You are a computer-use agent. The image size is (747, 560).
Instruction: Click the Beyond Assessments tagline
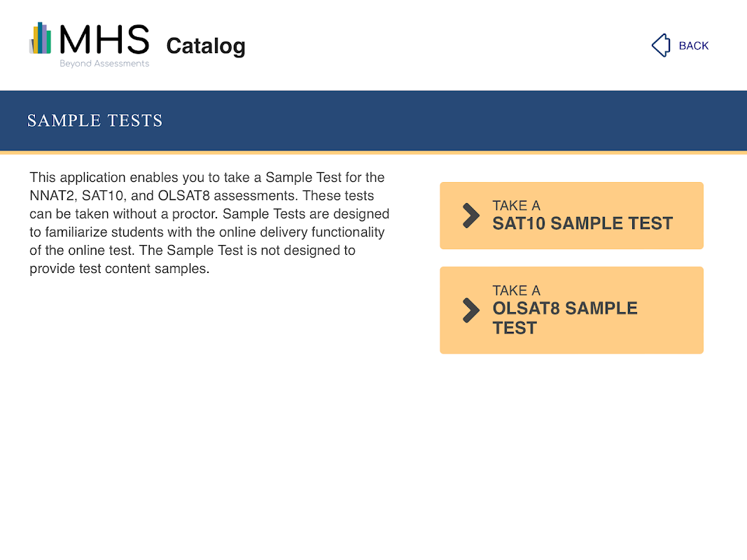(104, 64)
